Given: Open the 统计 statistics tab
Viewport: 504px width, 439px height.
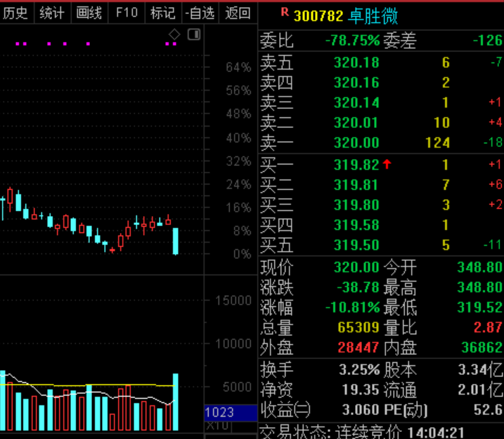Looking at the screenshot, I should [52, 13].
